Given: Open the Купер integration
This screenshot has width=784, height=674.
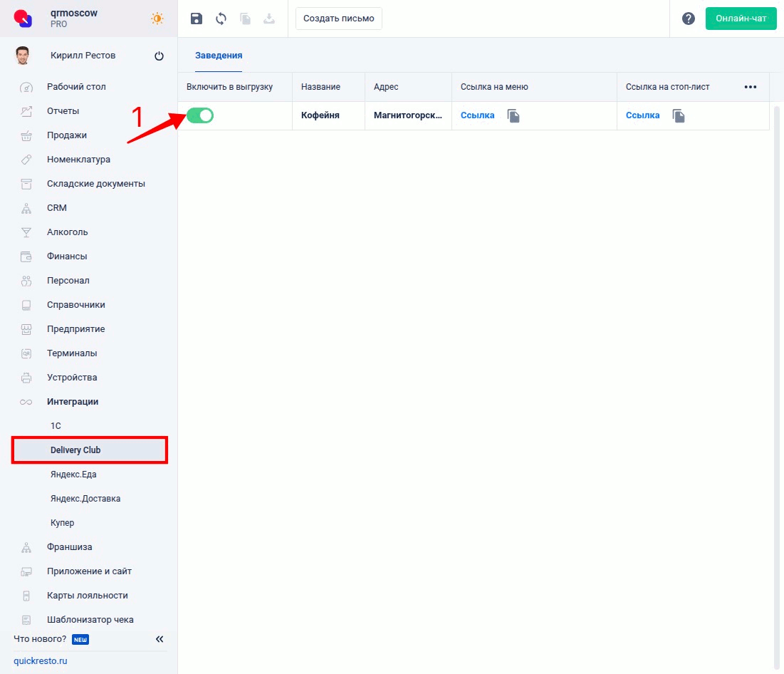Looking at the screenshot, I should [x=62, y=523].
